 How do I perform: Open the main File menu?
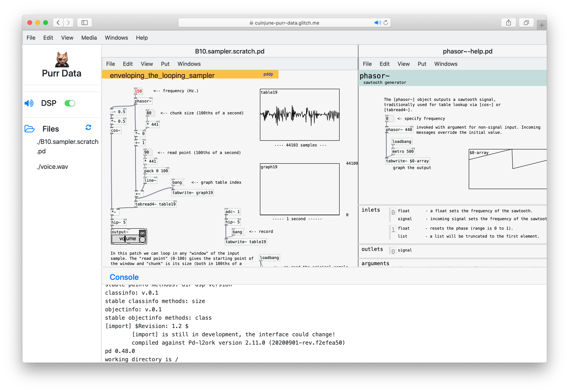[31, 38]
